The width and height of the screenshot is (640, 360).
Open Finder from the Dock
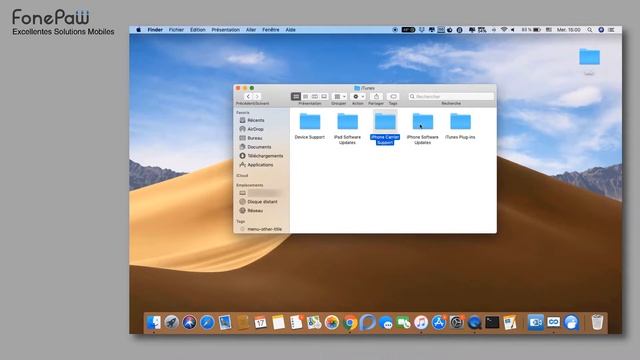click(x=154, y=322)
